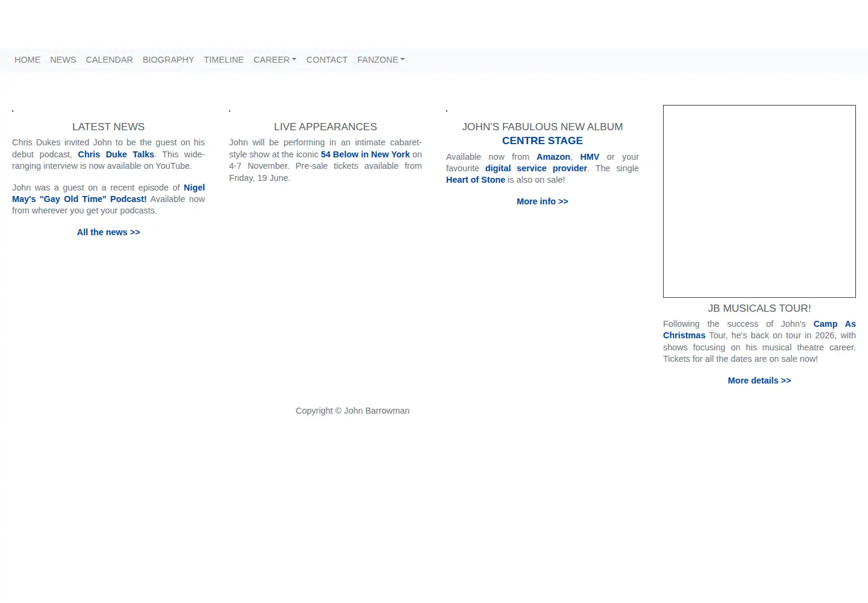Open the CALENDAR page
The width and height of the screenshot is (868, 603).
click(x=109, y=60)
